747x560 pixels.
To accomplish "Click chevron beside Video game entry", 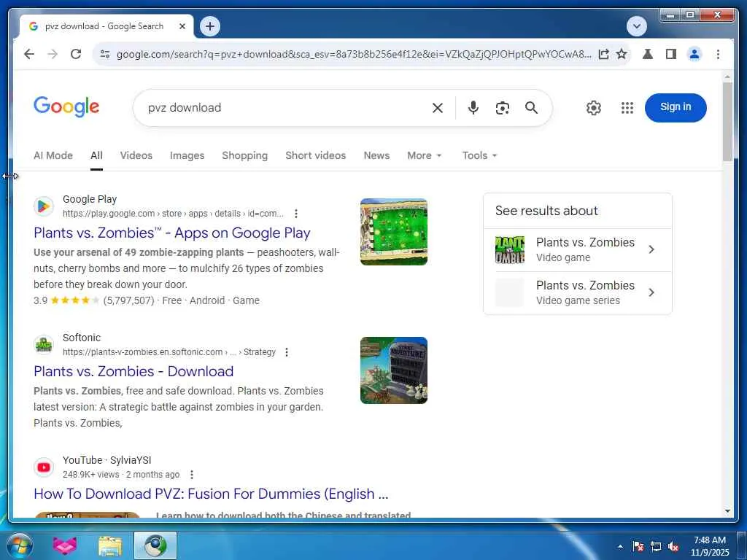I will (x=651, y=249).
